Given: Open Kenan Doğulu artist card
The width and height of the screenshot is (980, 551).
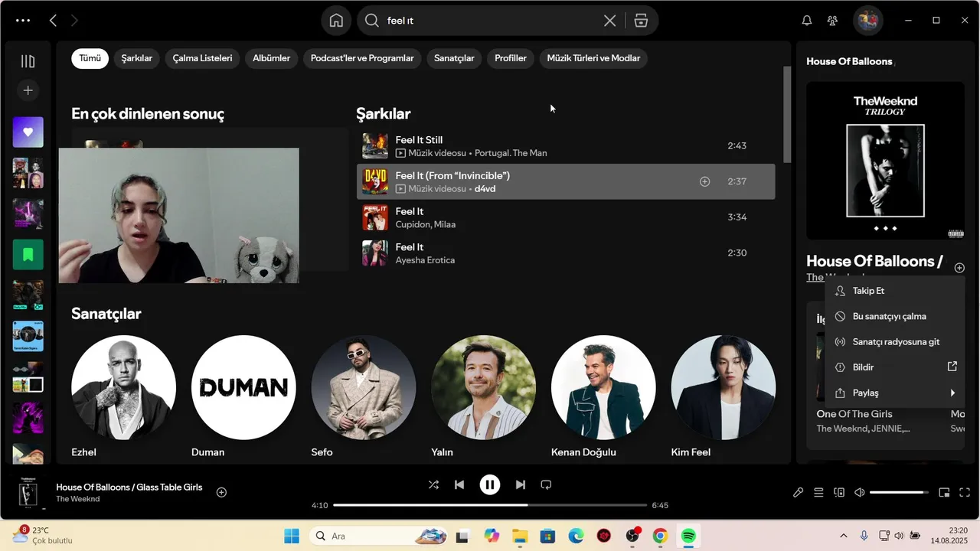Looking at the screenshot, I should click(603, 396).
